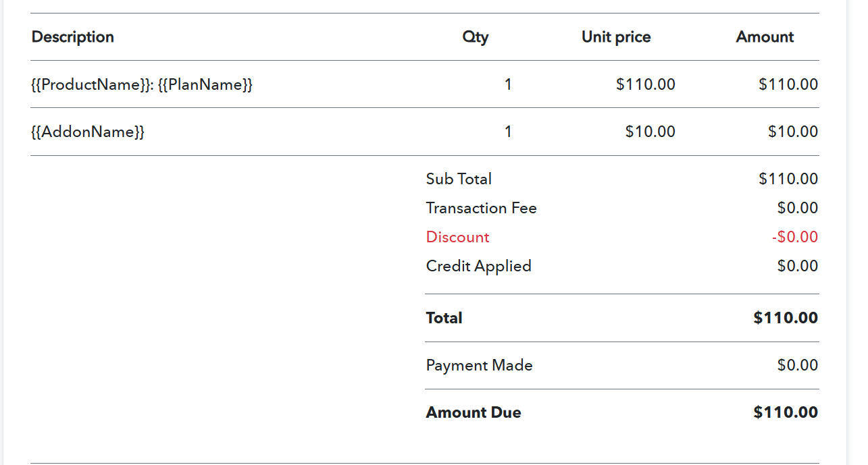Click the $110.00 unit price of the plan row
868x465 pixels.
pyautogui.click(x=646, y=84)
